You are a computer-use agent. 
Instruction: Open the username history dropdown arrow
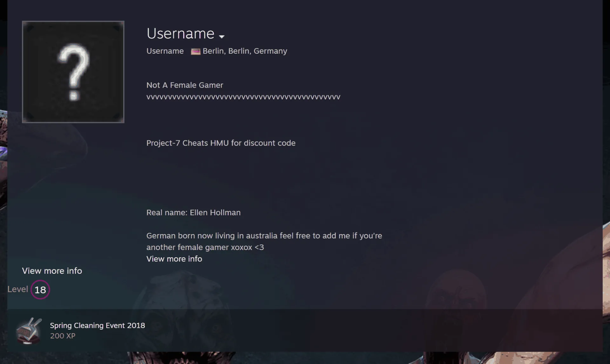222,37
